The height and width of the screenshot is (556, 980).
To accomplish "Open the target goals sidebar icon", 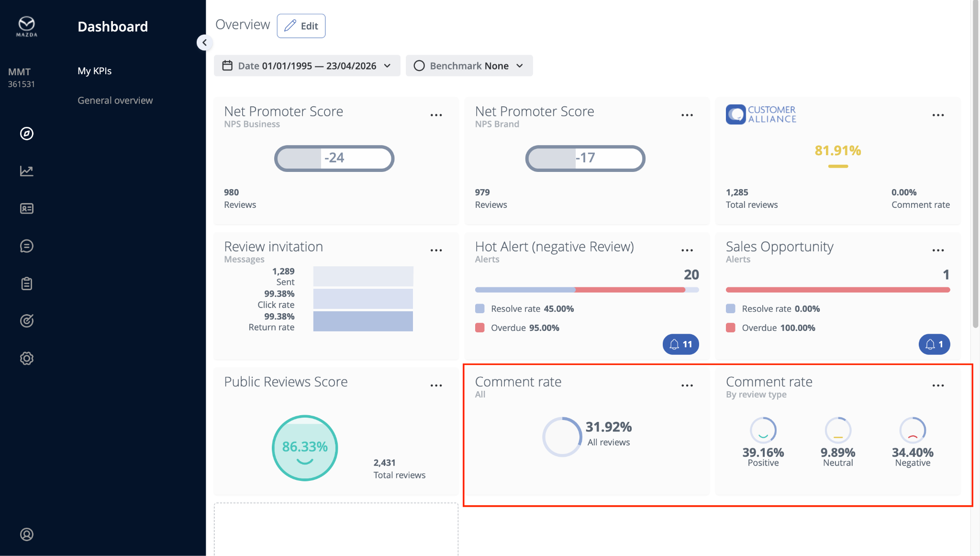I will (27, 321).
